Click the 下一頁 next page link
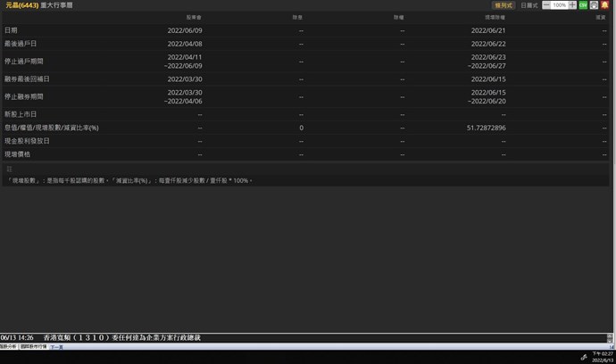This screenshot has width=616, height=364. tap(56, 347)
